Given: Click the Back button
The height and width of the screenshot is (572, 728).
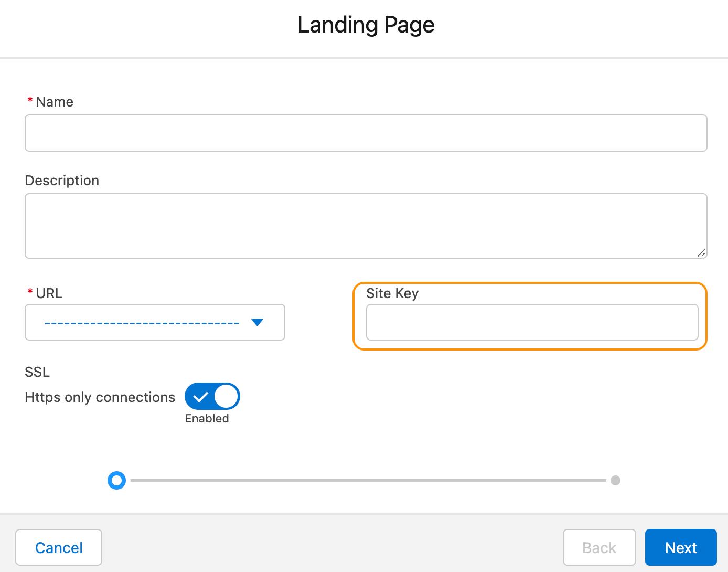Looking at the screenshot, I should (599, 547).
